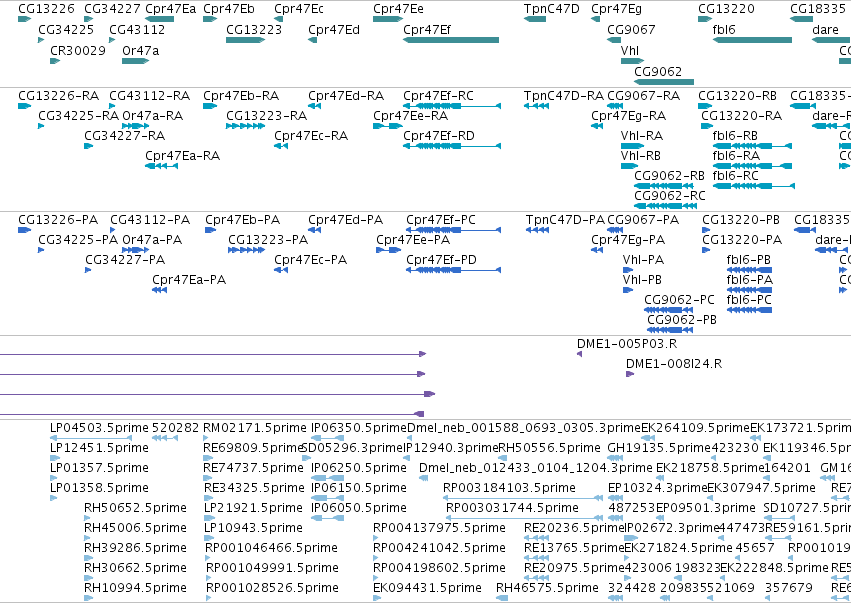
Task: Open transcript Cpr47Ef-RC label
Action: [x=438, y=96]
